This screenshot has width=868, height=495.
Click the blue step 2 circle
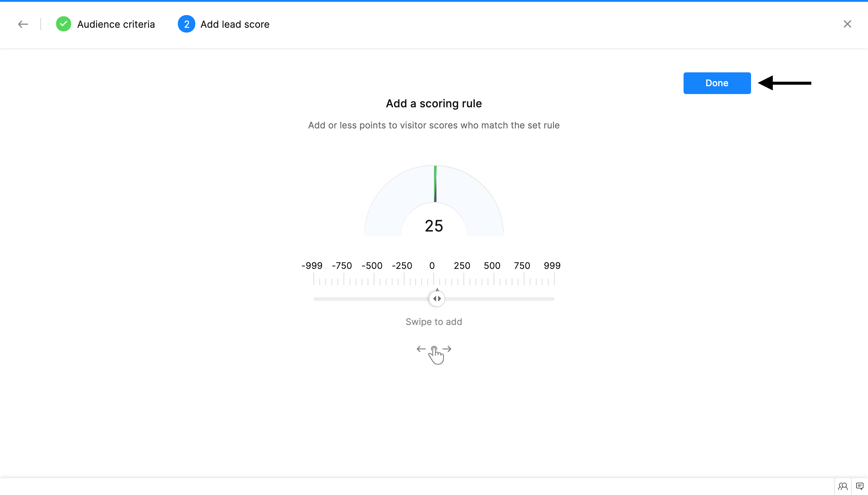click(x=186, y=24)
